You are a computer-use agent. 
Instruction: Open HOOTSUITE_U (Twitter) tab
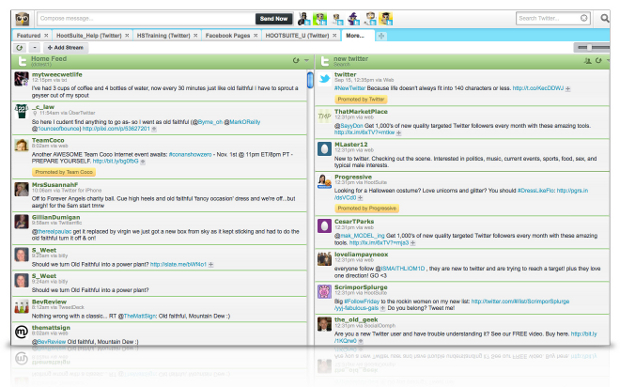pyautogui.click(x=297, y=36)
